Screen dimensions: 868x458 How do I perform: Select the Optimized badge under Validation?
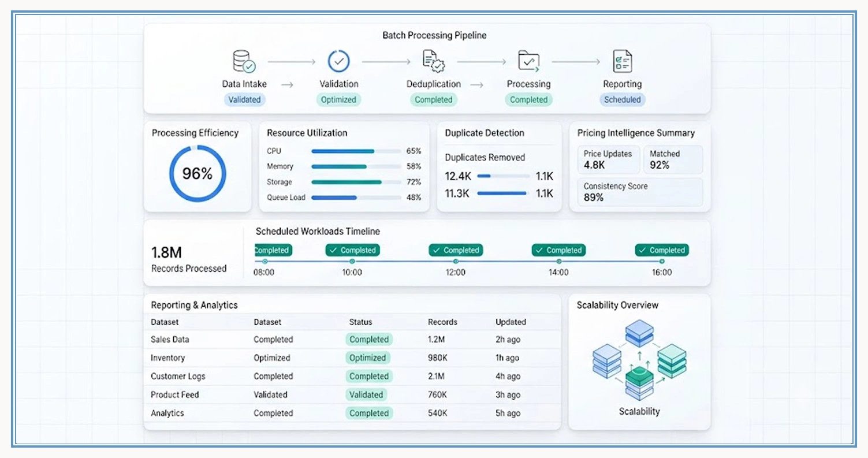[338, 99]
